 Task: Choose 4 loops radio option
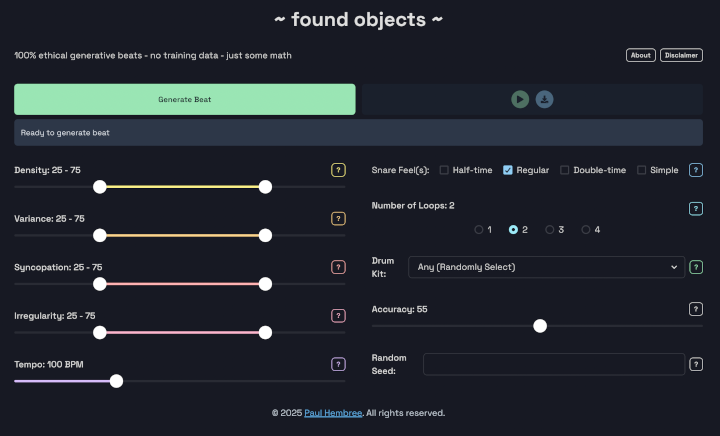pos(586,229)
